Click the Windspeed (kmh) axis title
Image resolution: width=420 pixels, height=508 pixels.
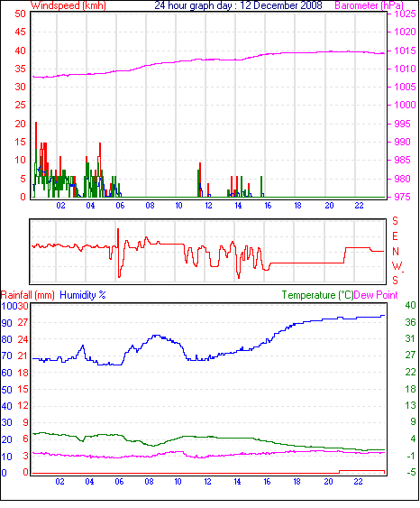coord(68,5)
